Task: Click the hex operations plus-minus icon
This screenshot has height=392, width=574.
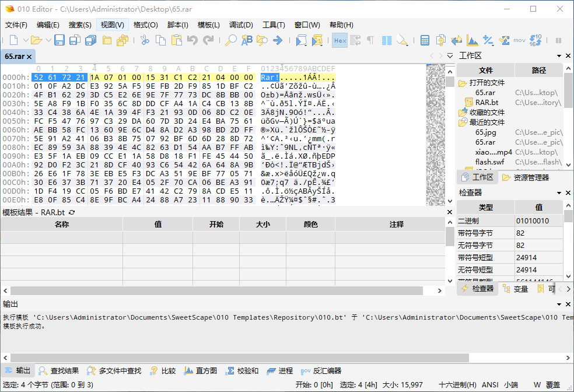Action: (488, 40)
